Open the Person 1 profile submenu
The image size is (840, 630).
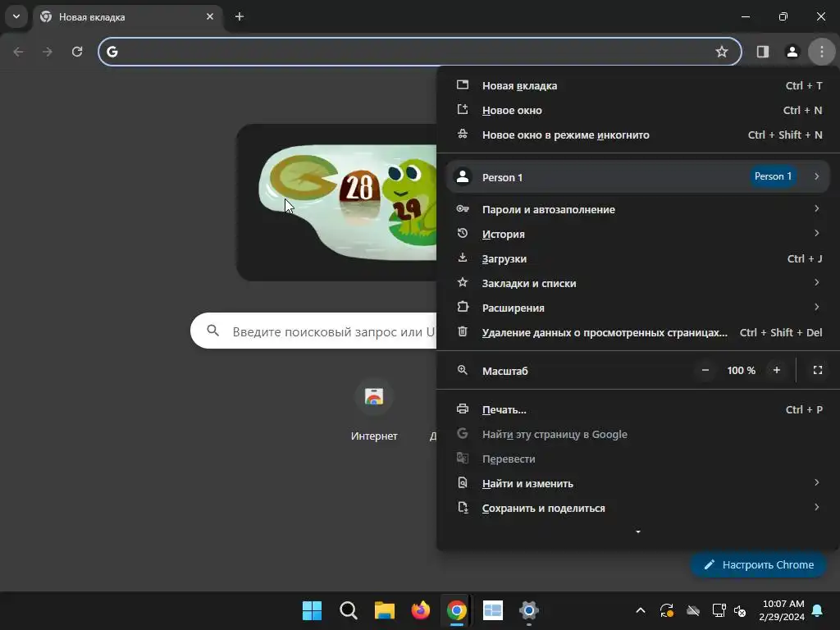point(638,177)
